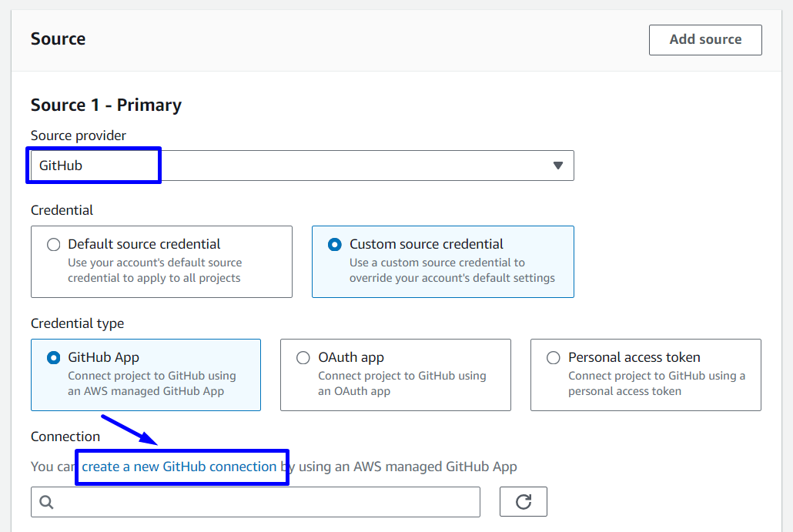Click the OAuth app description text
Screen dimensions: 793x532
pyautogui.click(x=402, y=383)
